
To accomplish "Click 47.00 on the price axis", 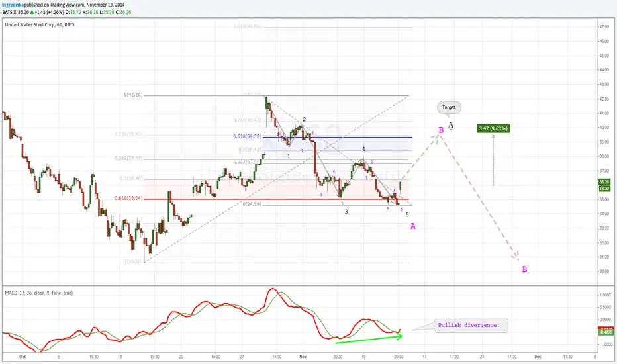I will click(604, 27).
